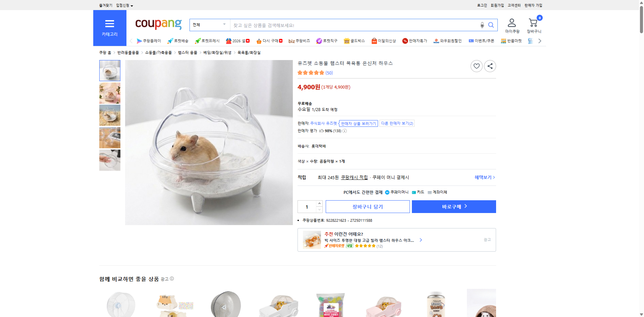
Task: Open the 장바구니 shopping cart icon
Action: pos(533,23)
